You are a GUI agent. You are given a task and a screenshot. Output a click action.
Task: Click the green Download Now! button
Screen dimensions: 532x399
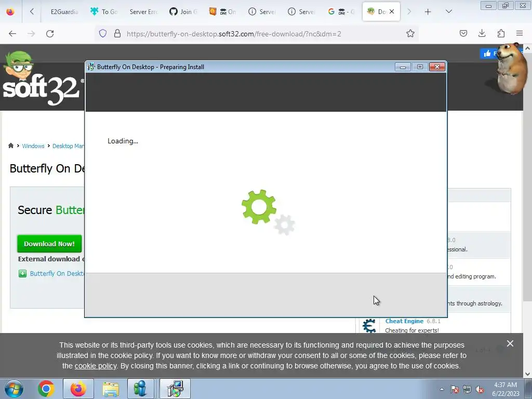(x=49, y=244)
